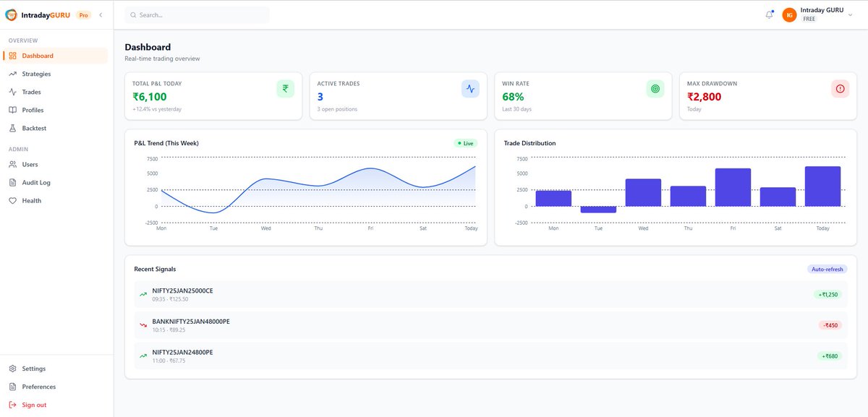Click the Preferences file icon

(x=13, y=387)
